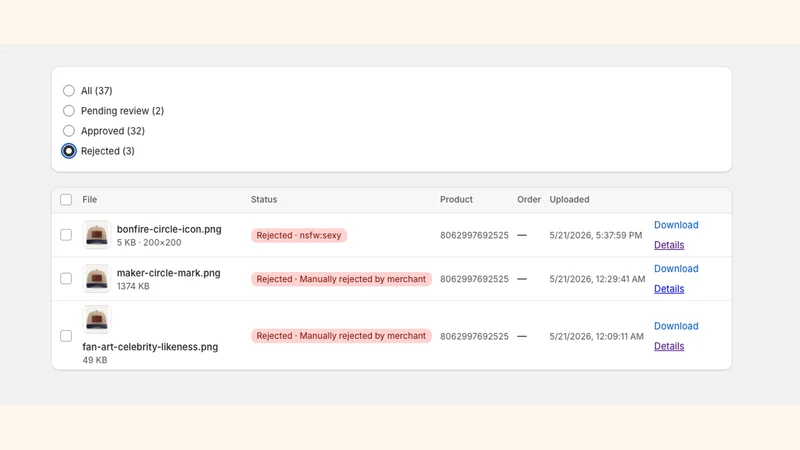Viewport: 800px width, 450px height.
Task: Open the bonfire-circle-icon.png hat thumbnail
Action: 96,235
